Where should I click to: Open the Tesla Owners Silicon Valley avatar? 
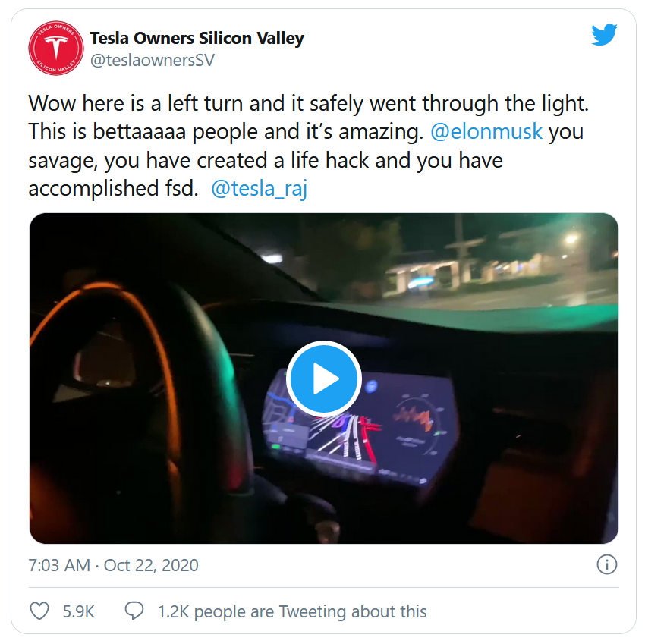[56, 48]
